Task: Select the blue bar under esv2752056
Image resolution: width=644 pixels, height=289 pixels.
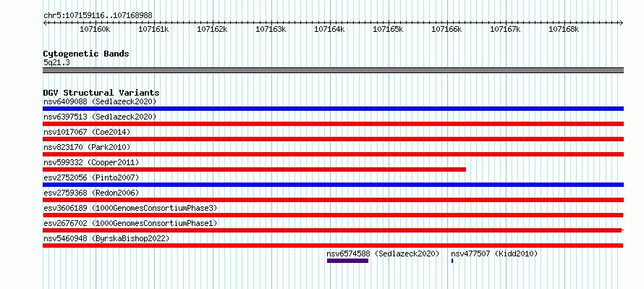Action: pos(333,185)
